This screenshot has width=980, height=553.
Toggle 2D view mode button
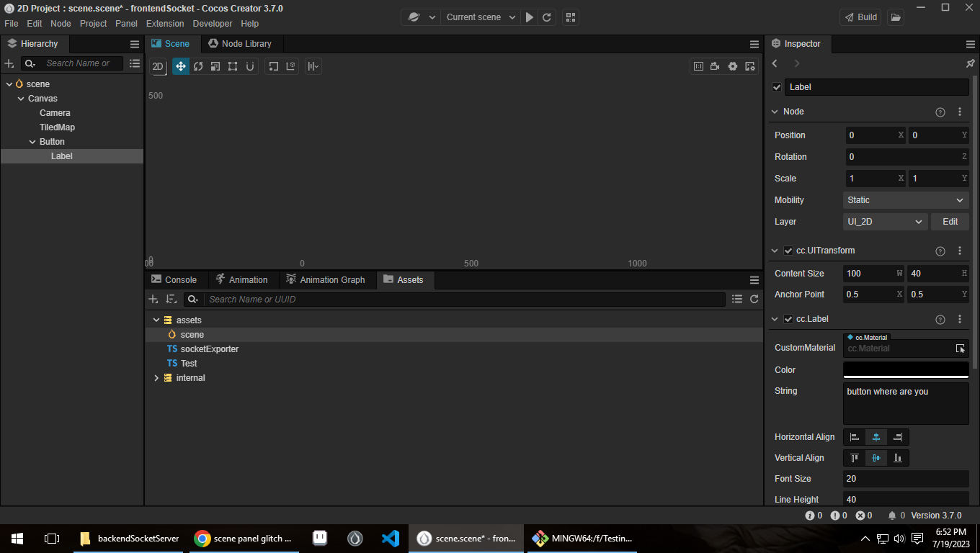[x=158, y=67]
